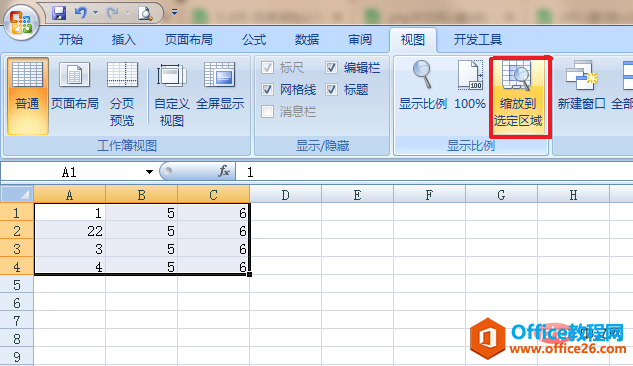
Task: Toggle the 编辑栏 checkbox
Action: click(331, 67)
